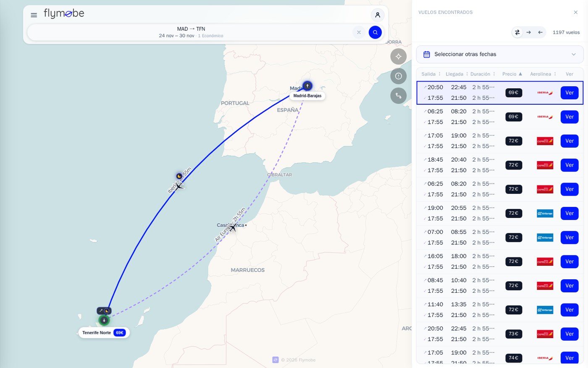This screenshot has width=588, height=368.
Task: Click the Air Europa plane icon on dashed route
Action: pos(233,228)
